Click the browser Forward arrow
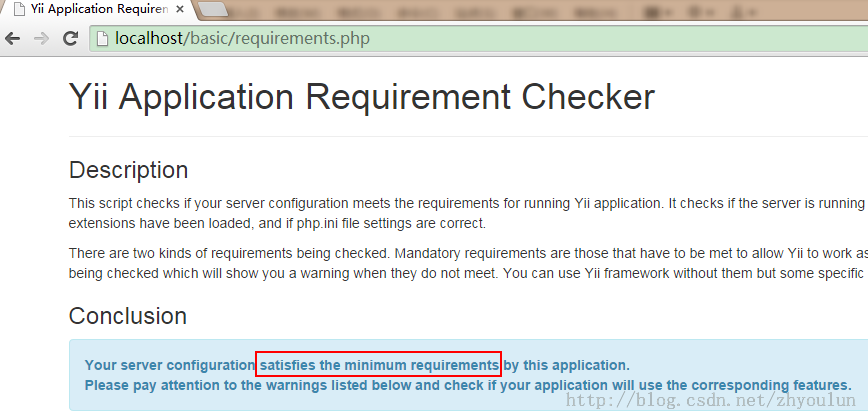Image resolution: width=868 pixels, height=420 pixels. click(42, 39)
